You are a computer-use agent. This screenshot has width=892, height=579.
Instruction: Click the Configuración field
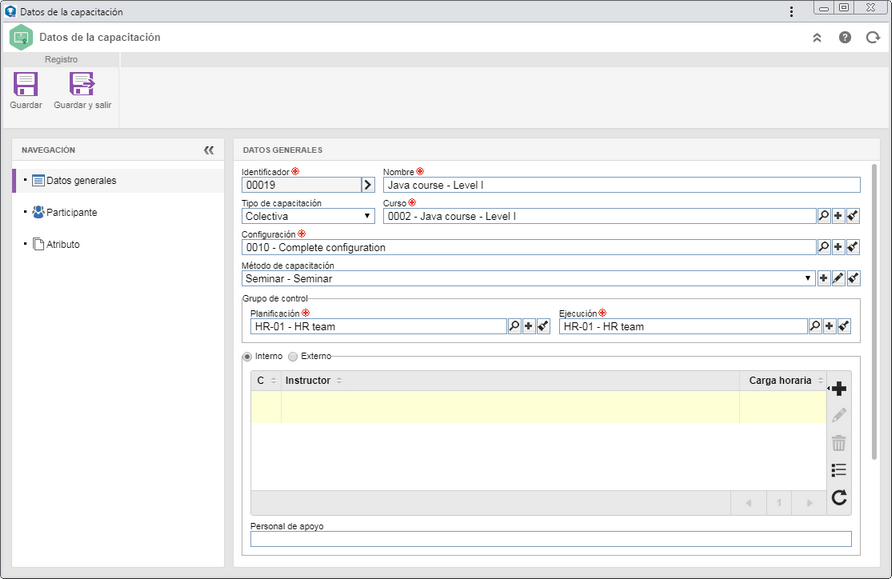pyautogui.click(x=528, y=247)
